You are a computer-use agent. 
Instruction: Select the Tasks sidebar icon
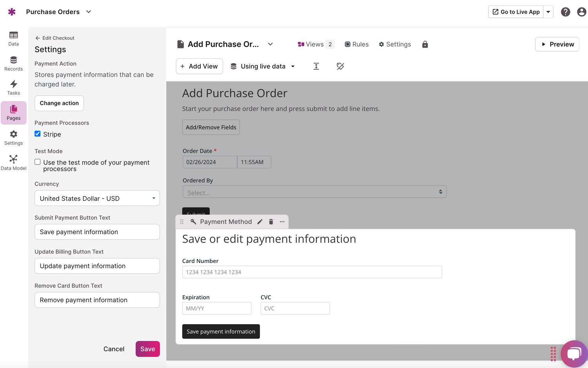tap(13, 87)
